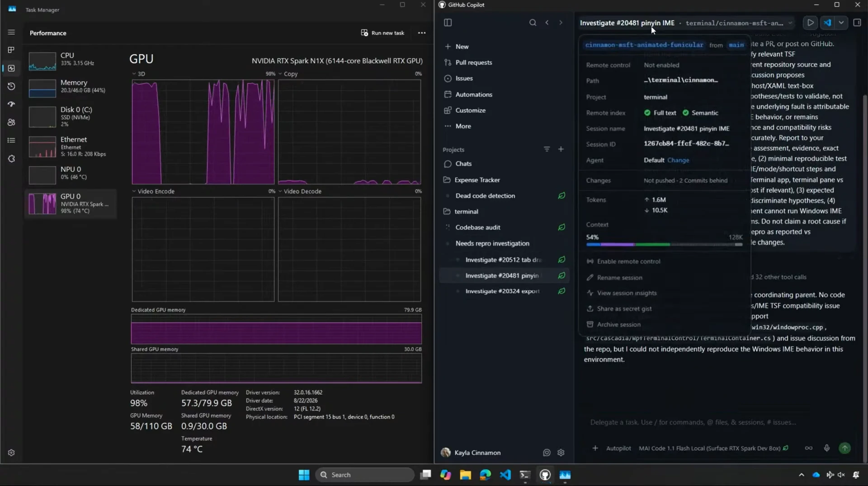Open Automations in Copilot sidebar
Image resolution: width=868 pixels, height=486 pixels.
473,94
